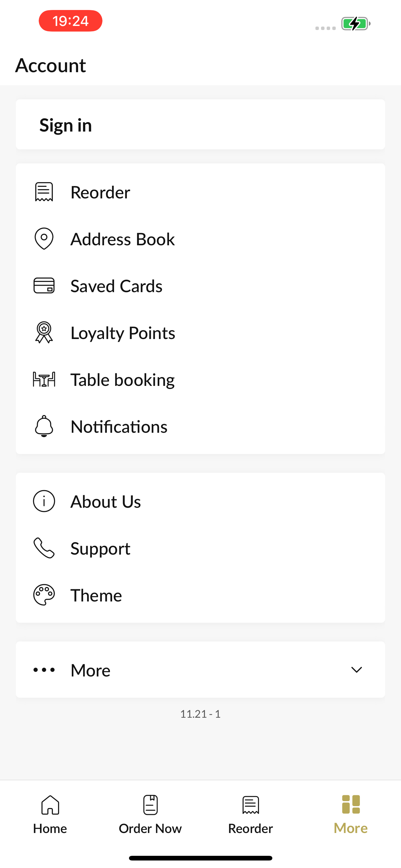
Task: Open Loyalty Points menu entry
Action: (x=200, y=332)
